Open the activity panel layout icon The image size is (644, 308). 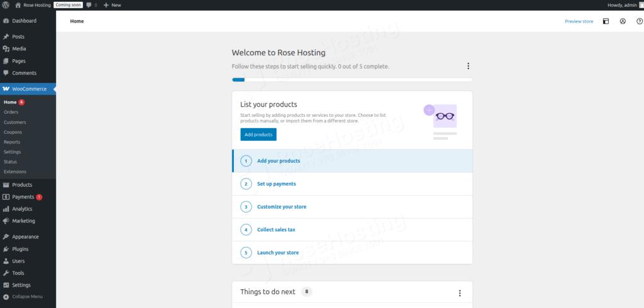[x=606, y=21]
